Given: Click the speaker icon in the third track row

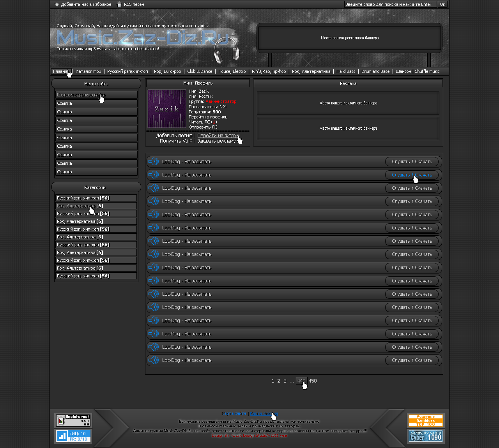Looking at the screenshot, I should pos(154,188).
